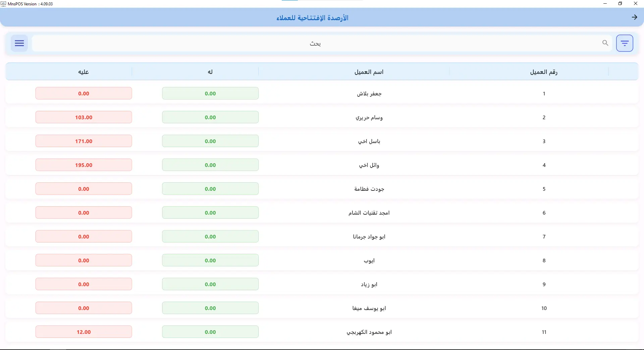Select the credit field of جعفر بلاش
644x350 pixels.
tap(210, 93)
